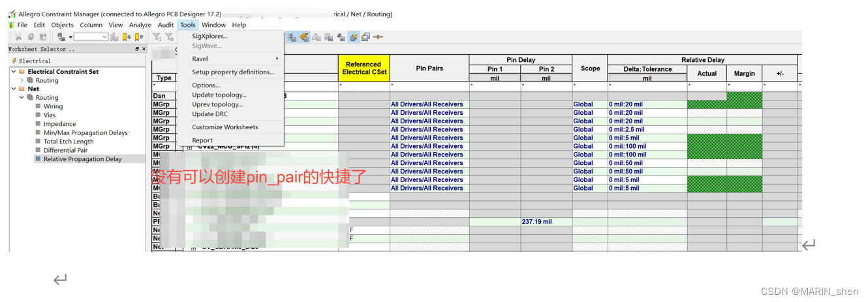This screenshot has height=302, width=868.
Task: Click the Margin column header
Action: click(744, 73)
